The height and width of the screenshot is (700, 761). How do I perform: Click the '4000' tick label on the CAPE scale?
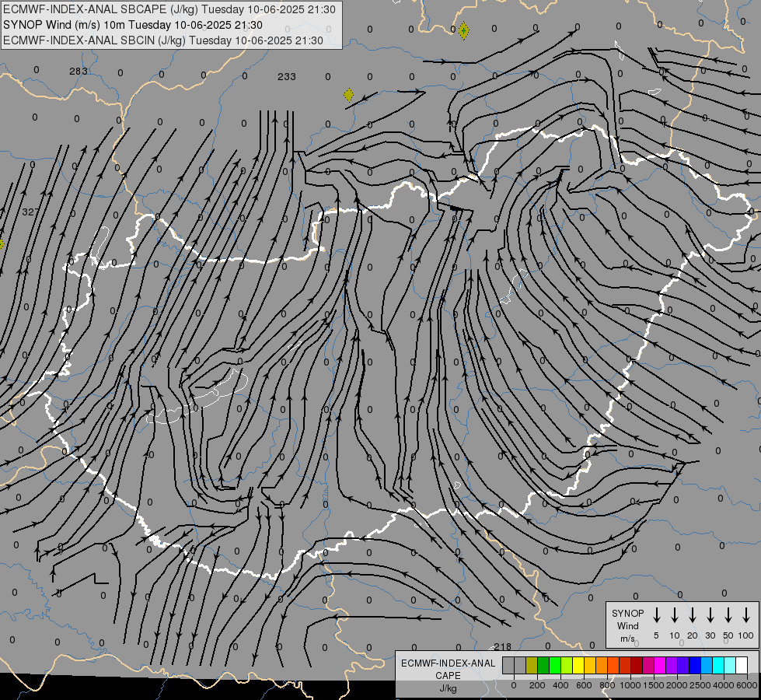[724, 685]
